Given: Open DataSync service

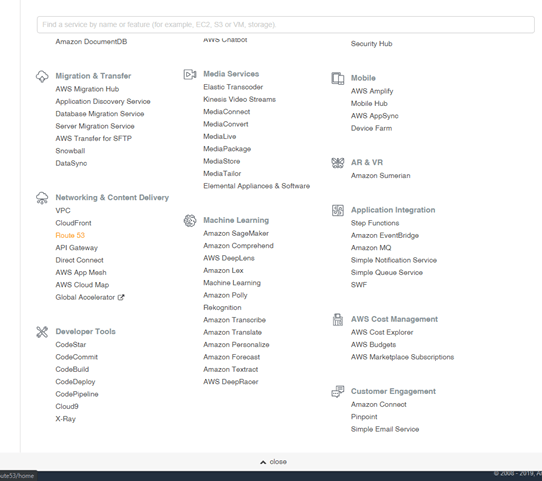Looking at the screenshot, I should point(71,163).
